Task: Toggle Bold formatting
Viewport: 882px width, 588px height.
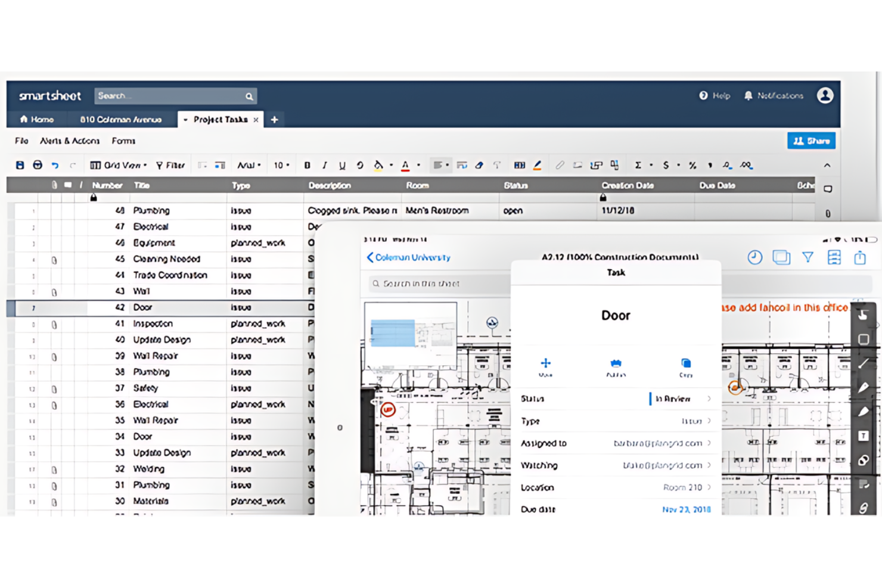Action: (307, 166)
